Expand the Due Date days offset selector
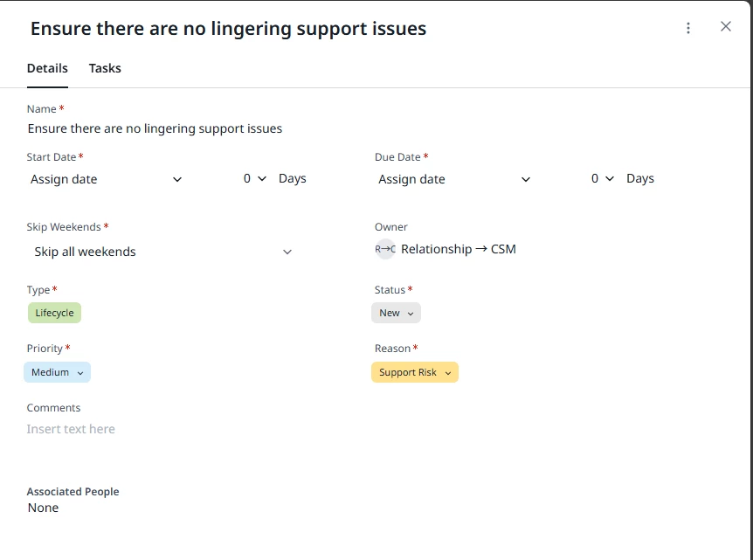The height and width of the screenshot is (560, 753). 602,179
